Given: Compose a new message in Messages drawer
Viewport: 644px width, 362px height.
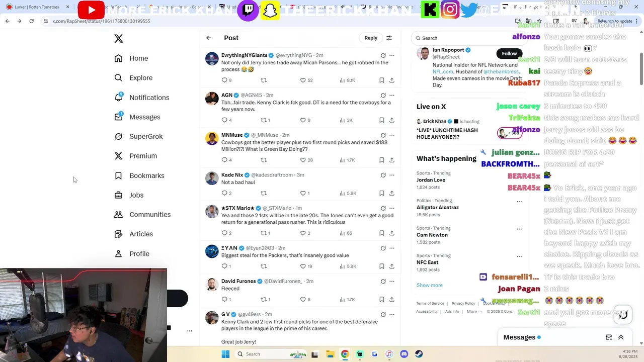Looking at the screenshot, I should pyautogui.click(x=609, y=337).
